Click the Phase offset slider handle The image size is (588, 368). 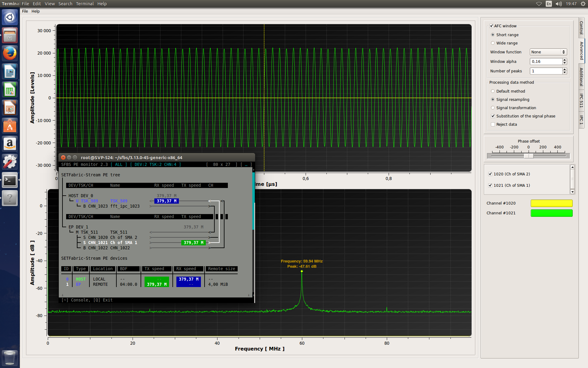tap(528, 156)
